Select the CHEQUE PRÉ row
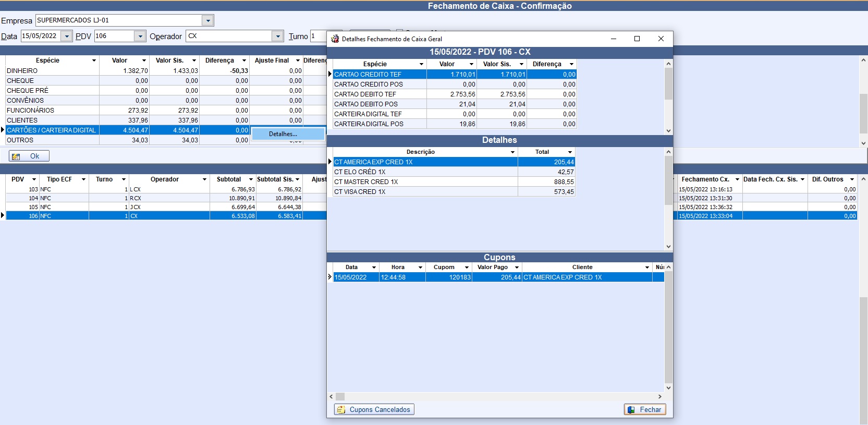868x425 pixels. pyautogui.click(x=166, y=91)
